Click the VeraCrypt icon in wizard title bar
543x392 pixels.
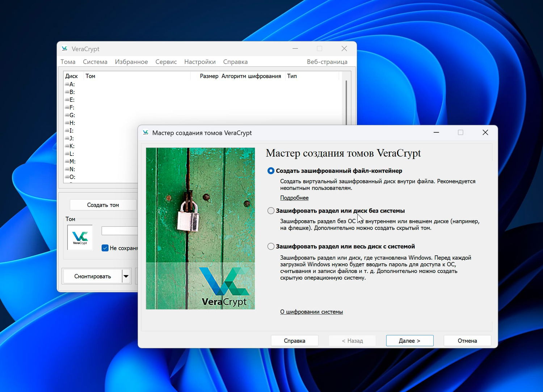(x=146, y=133)
